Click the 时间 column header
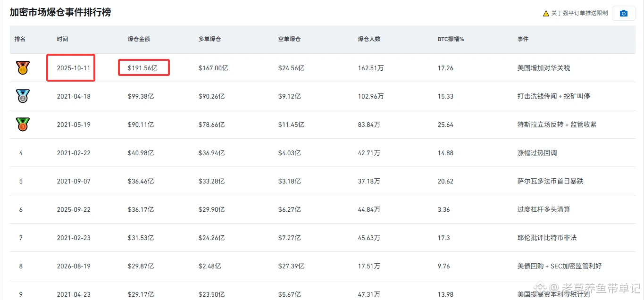 point(62,39)
